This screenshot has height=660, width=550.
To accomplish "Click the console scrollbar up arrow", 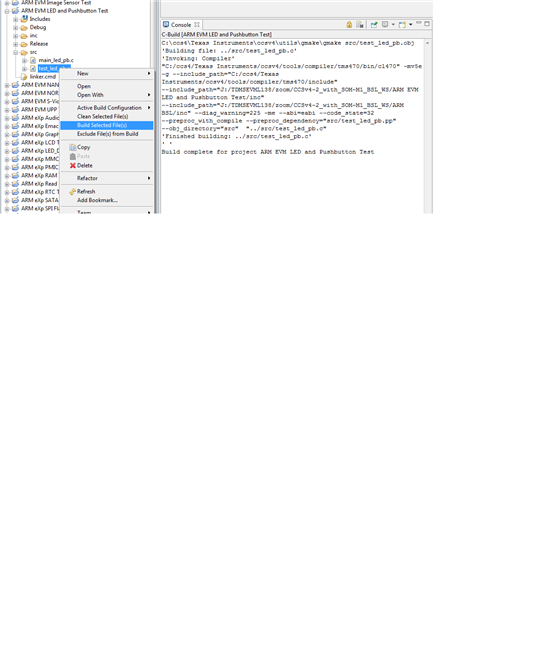I will pyautogui.click(x=428, y=43).
